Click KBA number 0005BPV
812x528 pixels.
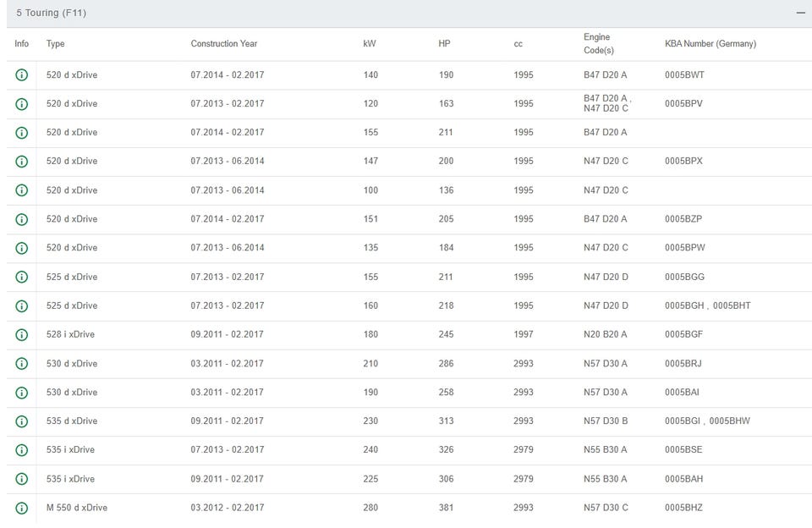coord(683,103)
